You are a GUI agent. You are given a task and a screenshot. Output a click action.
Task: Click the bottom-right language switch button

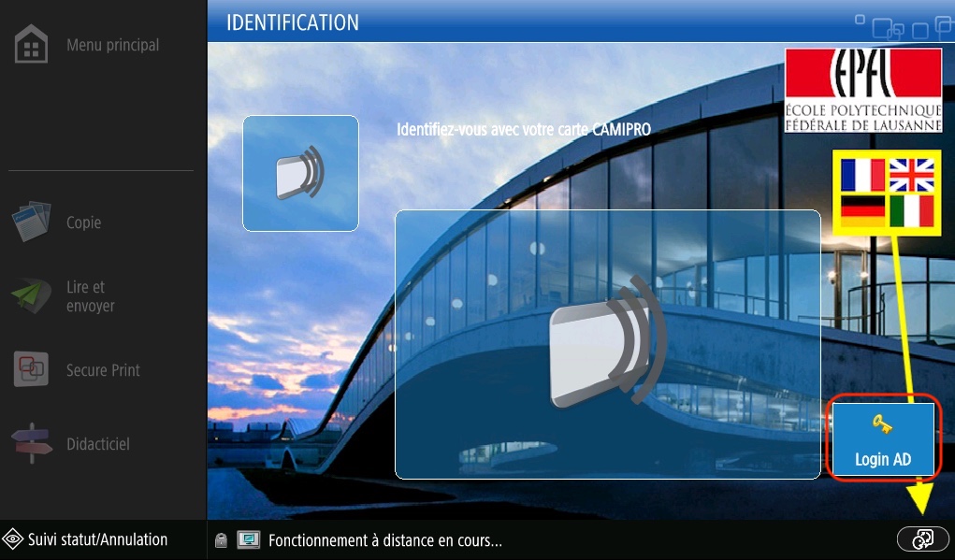click(x=922, y=539)
